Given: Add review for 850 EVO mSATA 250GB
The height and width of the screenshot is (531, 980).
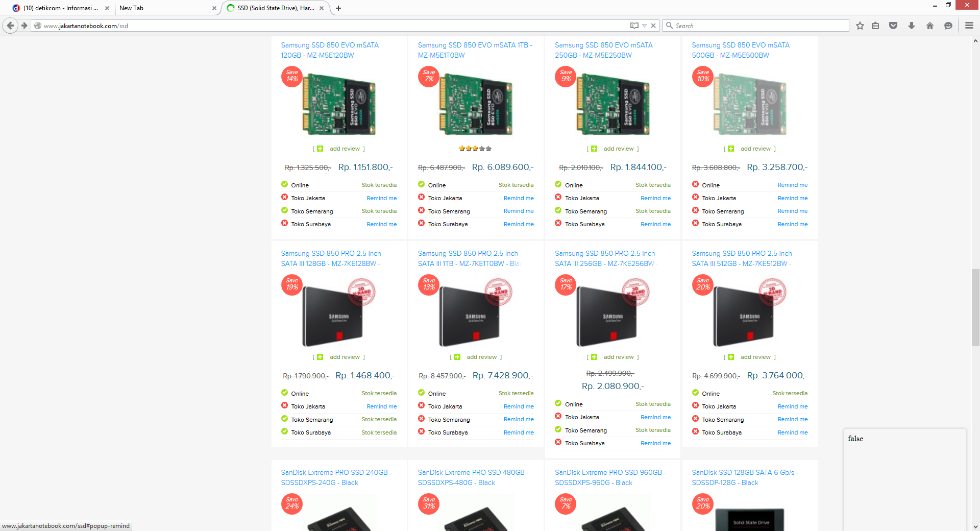Looking at the screenshot, I should [613, 149].
